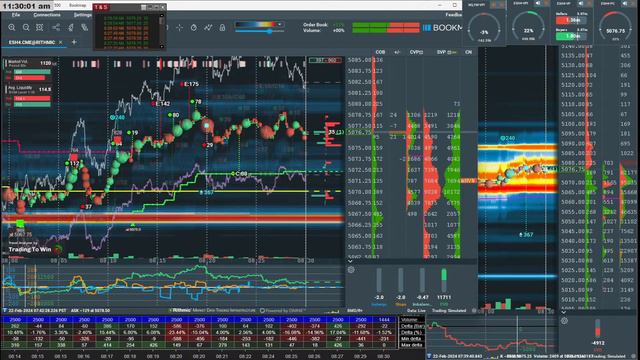Click the T&S window scrollbar down arrow

[x=162, y=46]
